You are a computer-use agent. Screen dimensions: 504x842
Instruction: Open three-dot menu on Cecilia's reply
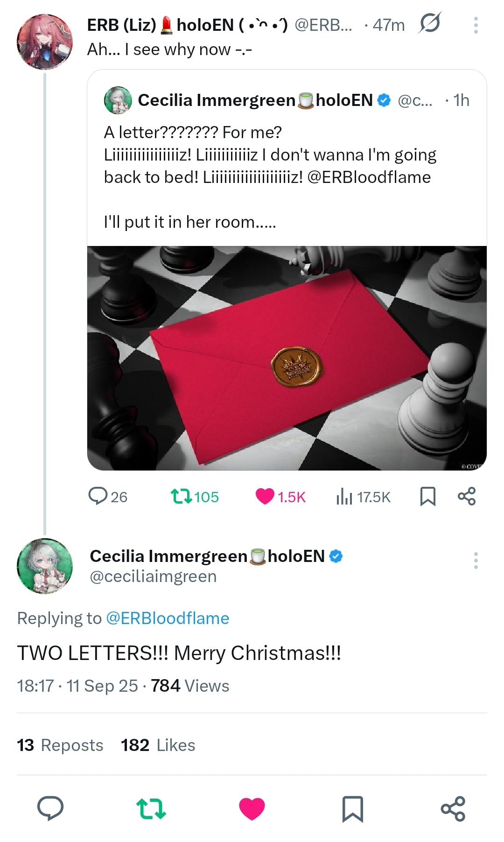[x=476, y=561]
